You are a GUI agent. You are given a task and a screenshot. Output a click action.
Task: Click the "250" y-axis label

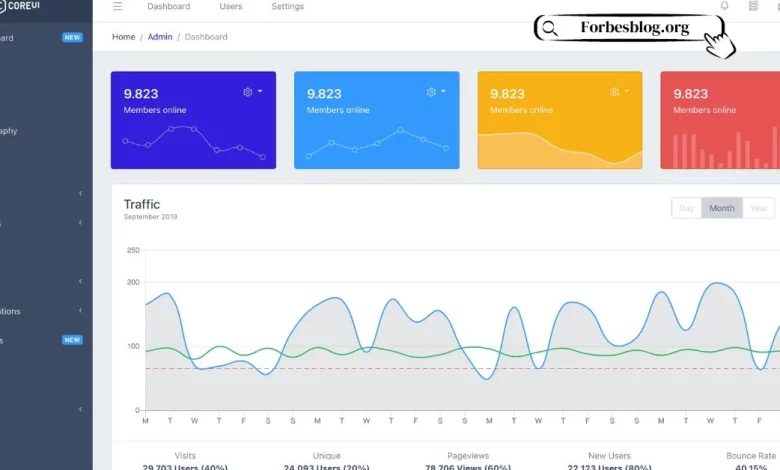[133, 250]
